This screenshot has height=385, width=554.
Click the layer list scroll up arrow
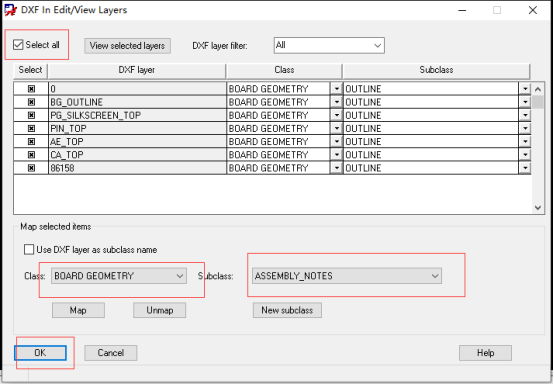click(x=538, y=89)
